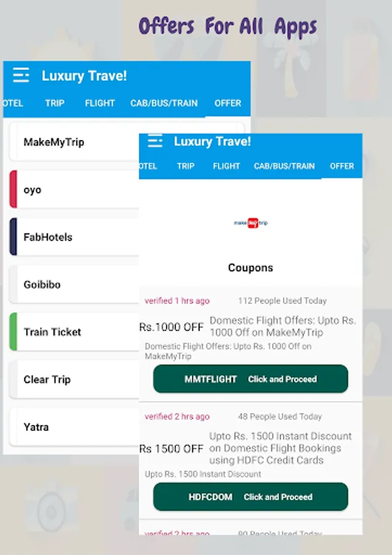This screenshot has width=392, height=555.
Task: Select the OFFER tab in the front screen
Action: (341, 166)
